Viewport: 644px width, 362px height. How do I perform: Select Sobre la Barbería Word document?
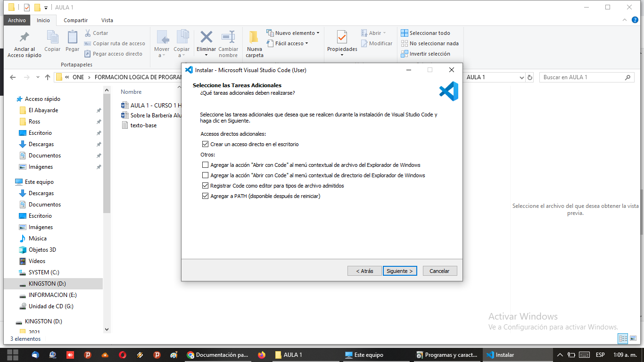coord(151,115)
